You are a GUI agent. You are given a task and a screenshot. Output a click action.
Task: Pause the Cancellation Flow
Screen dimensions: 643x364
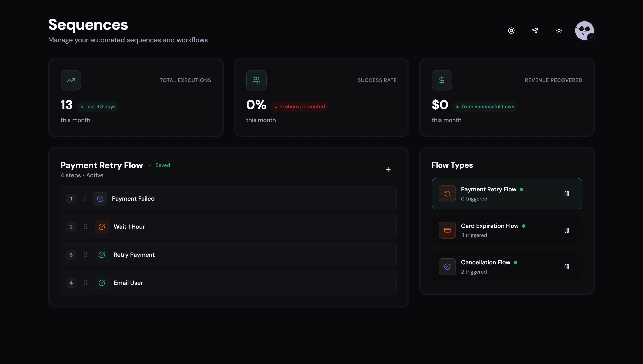pyautogui.click(x=566, y=267)
